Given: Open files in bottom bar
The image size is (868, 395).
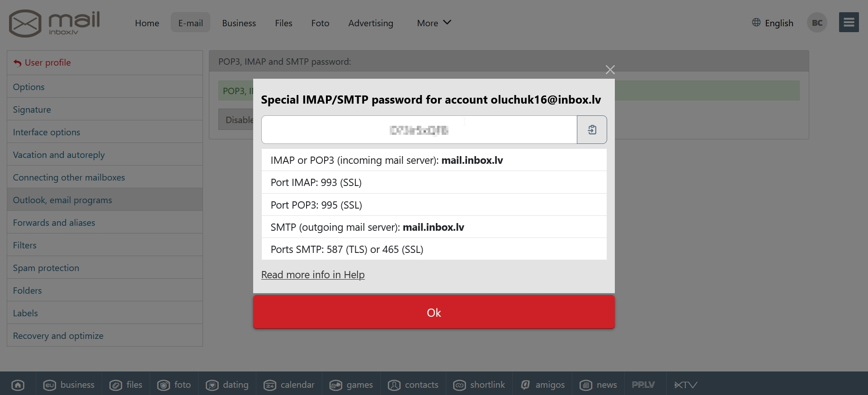Looking at the screenshot, I should click(x=126, y=385).
